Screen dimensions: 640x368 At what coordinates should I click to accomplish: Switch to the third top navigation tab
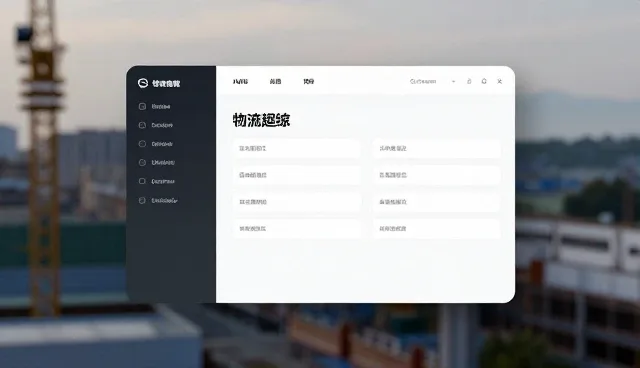pos(309,82)
